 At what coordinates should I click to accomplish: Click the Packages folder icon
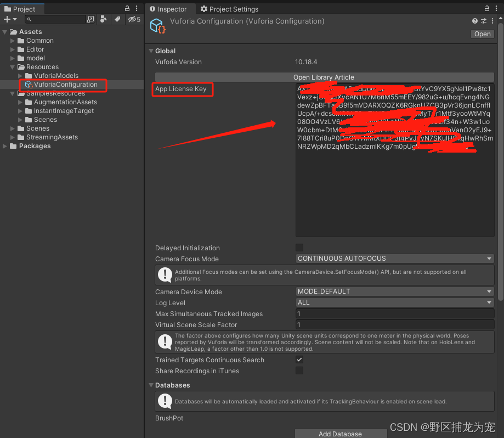coord(14,146)
